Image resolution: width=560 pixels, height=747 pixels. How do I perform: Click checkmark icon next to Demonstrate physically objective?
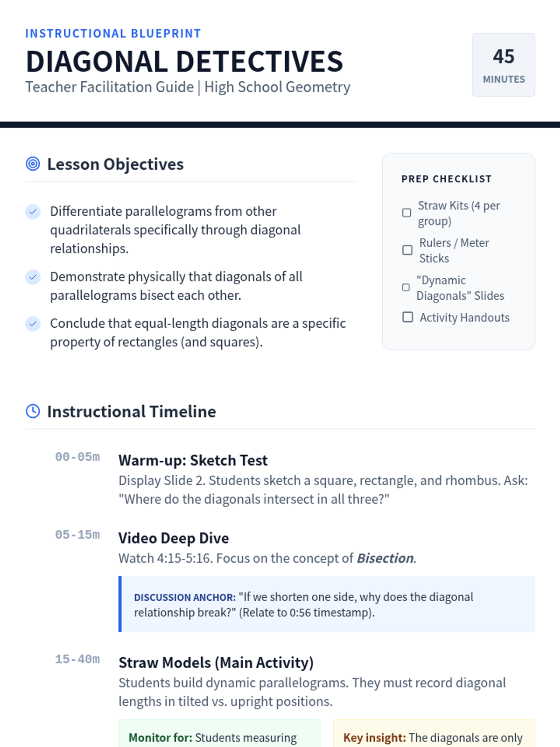(33, 277)
